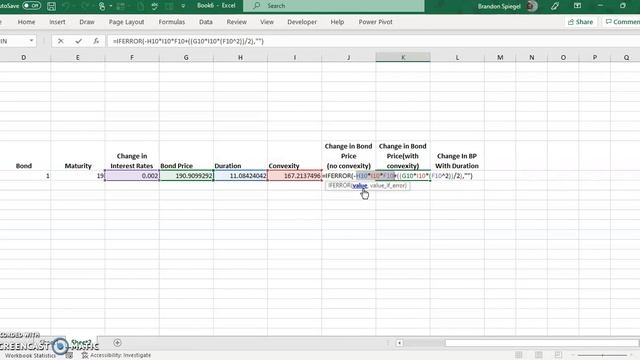The height and width of the screenshot is (360, 640).
Task: Select column M header
Action: [x=500, y=58]
